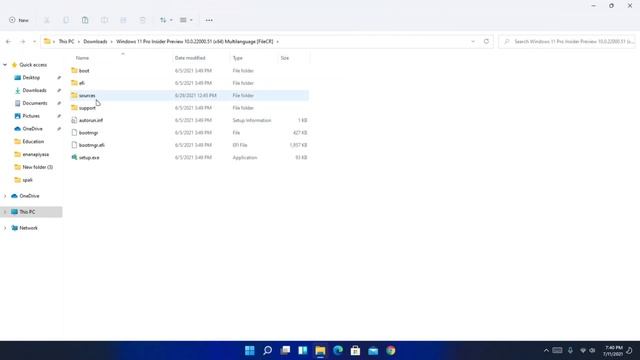The width and height of the screenshot is (640, 360).
Task: Click the New button in toolbar
Action: [x=19, y=20]
